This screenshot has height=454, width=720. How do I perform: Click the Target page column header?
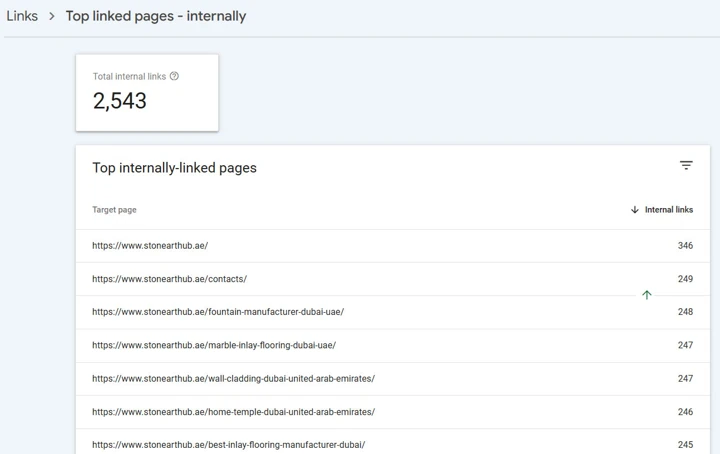[x=114, y=210]
